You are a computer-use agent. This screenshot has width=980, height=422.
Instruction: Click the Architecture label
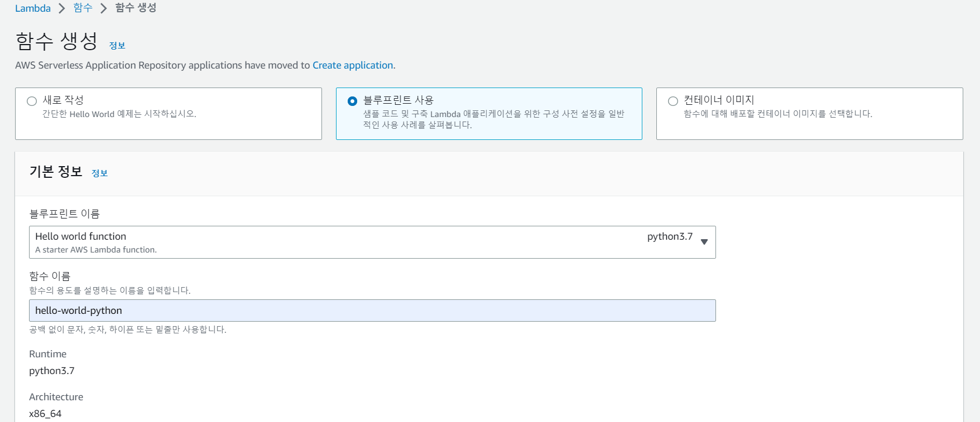point(56,397)
